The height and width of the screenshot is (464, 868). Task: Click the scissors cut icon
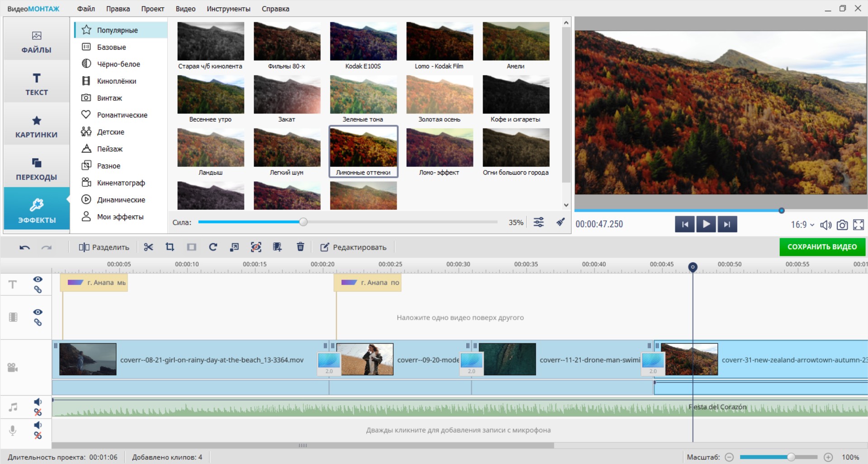[x=148, y=247]
